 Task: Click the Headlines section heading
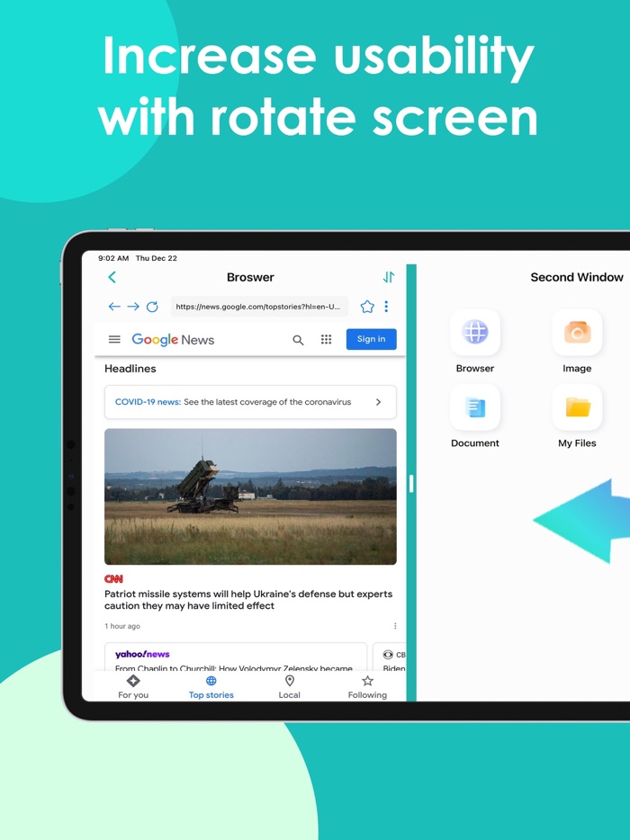(x=130, y=369)
